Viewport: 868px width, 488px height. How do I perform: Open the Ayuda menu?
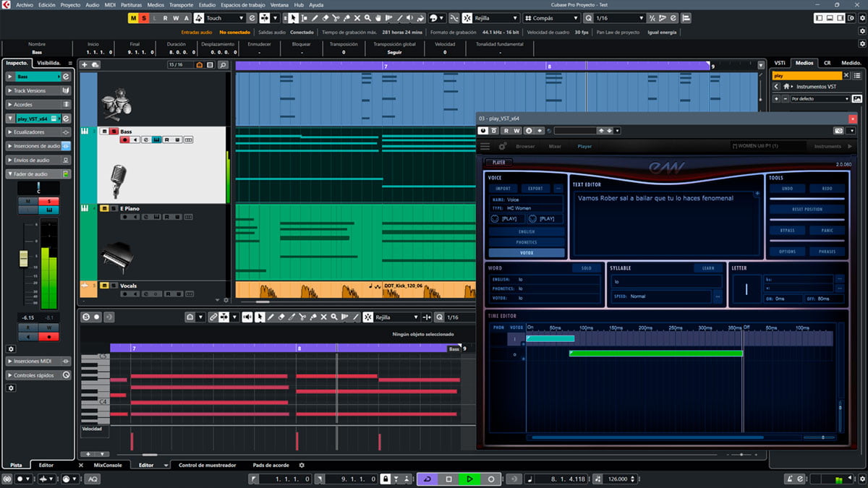pos(317,4)
